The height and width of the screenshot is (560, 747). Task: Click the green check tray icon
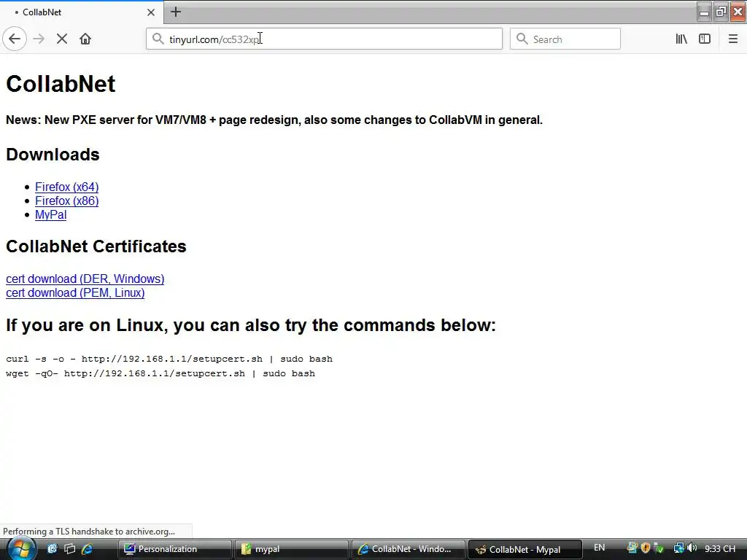(659, 548)
